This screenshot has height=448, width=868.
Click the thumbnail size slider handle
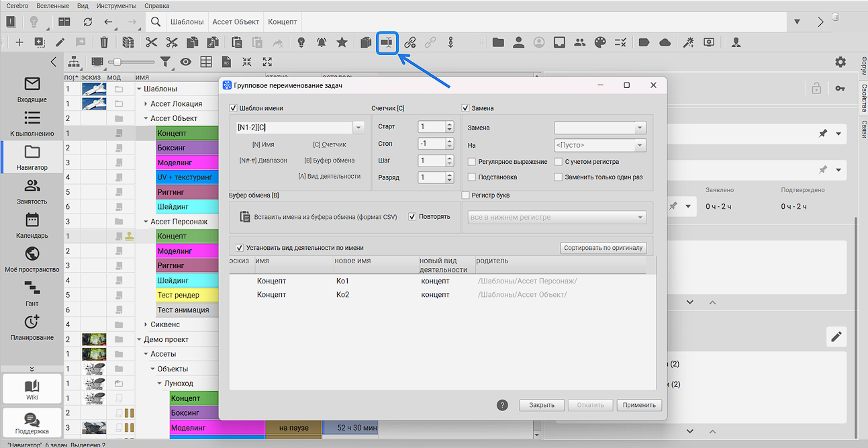(118, 62)
